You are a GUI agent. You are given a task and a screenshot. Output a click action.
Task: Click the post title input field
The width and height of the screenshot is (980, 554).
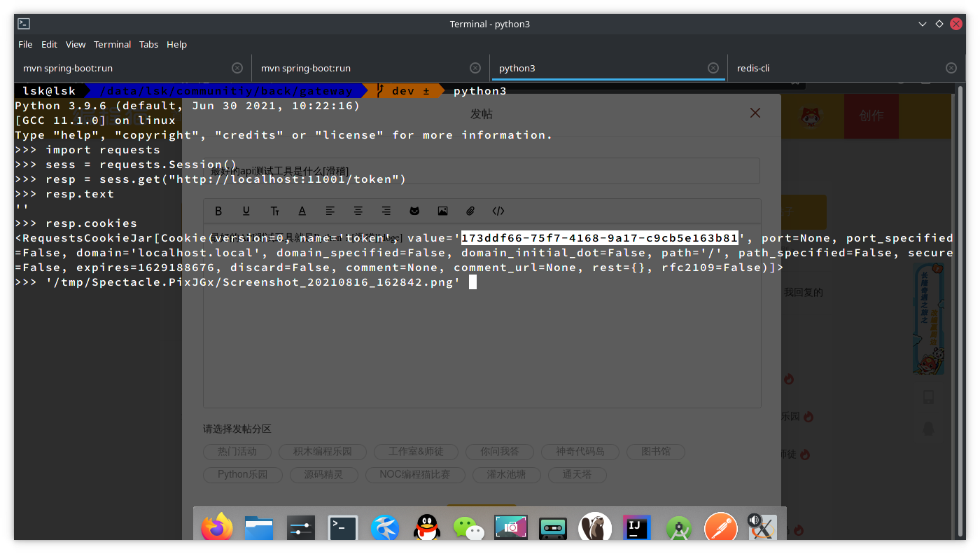pyautogui.click(x=482, y=171)
